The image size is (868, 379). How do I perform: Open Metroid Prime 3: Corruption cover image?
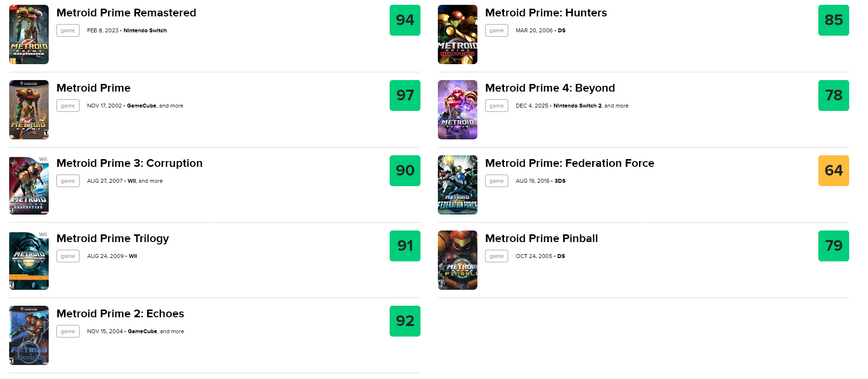29,185
